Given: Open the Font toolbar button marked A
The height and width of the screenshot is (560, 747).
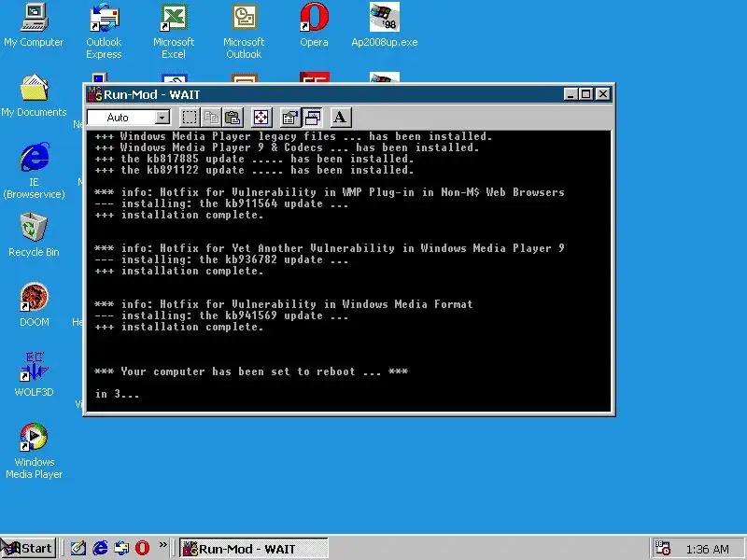Looking at the screenshot, I should click(x=340, y=118).
